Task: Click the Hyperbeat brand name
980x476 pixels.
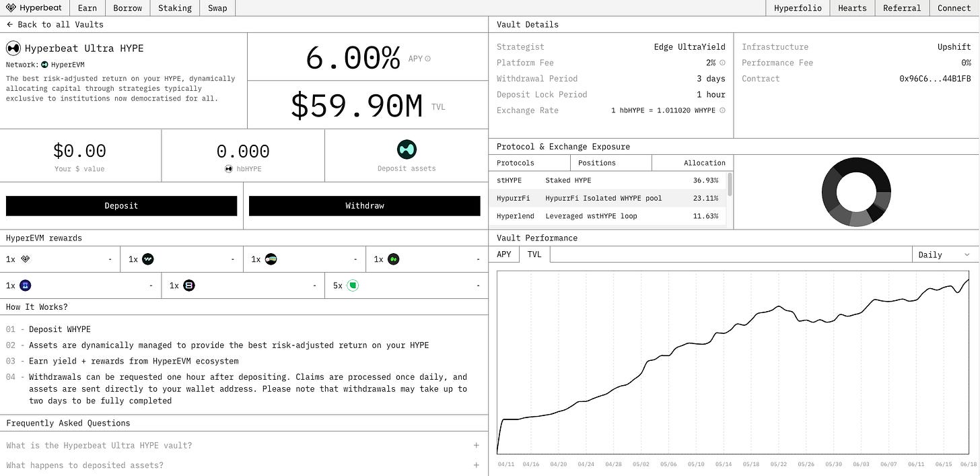Action: (x=40, y=8)
